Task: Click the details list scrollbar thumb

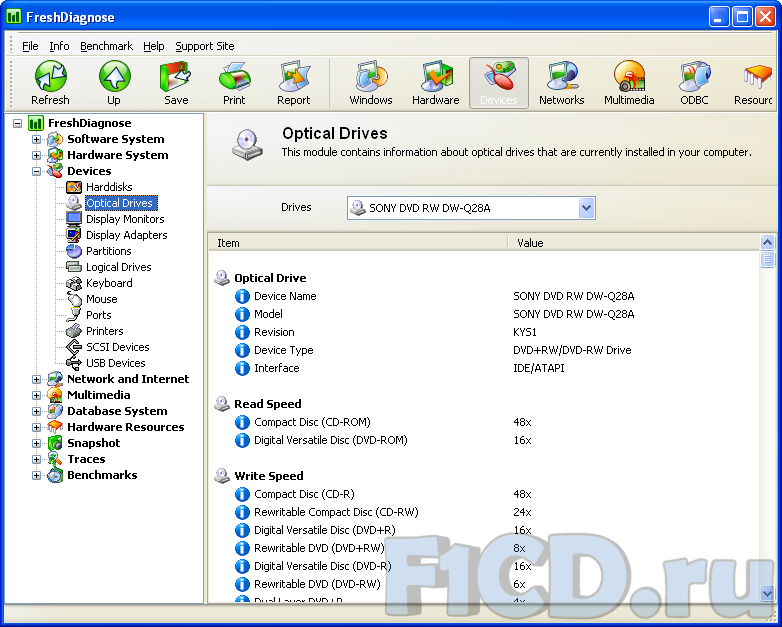Action: [x=767, y=259]
